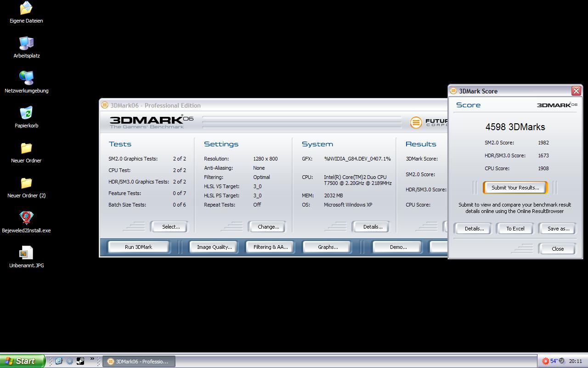Click the Tests section heading
The width and height of the screenshot is (588, 368).
point(120,144)
